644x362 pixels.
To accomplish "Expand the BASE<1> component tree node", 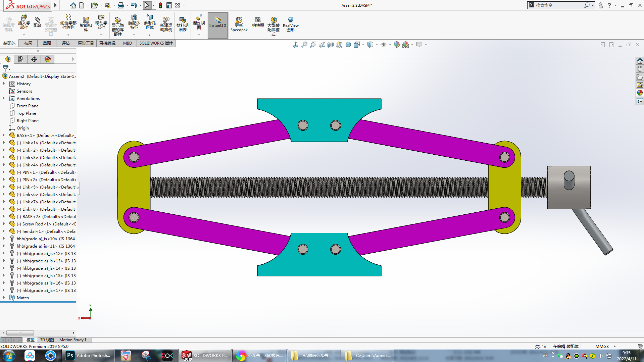I will (4, 136).
